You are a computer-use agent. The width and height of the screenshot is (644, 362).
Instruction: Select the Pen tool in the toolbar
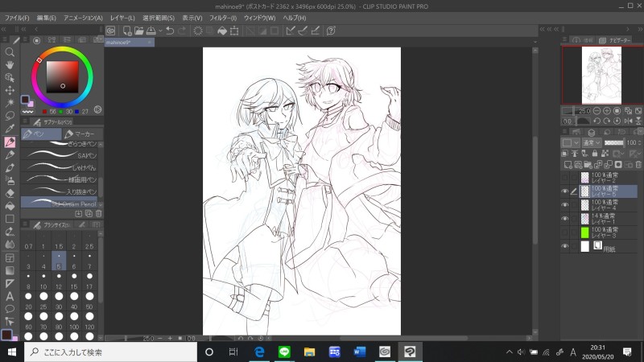[x=10, y=142]
